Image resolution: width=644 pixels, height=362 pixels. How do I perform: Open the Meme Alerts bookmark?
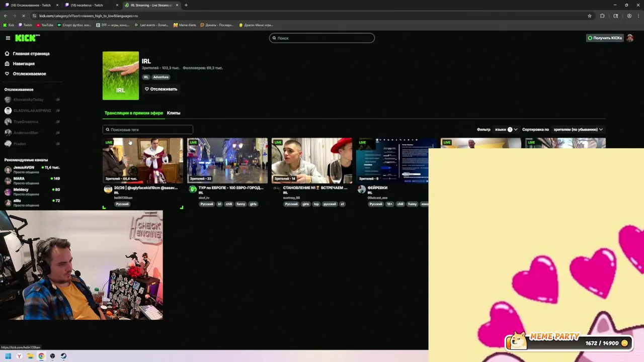click(185, 25)
